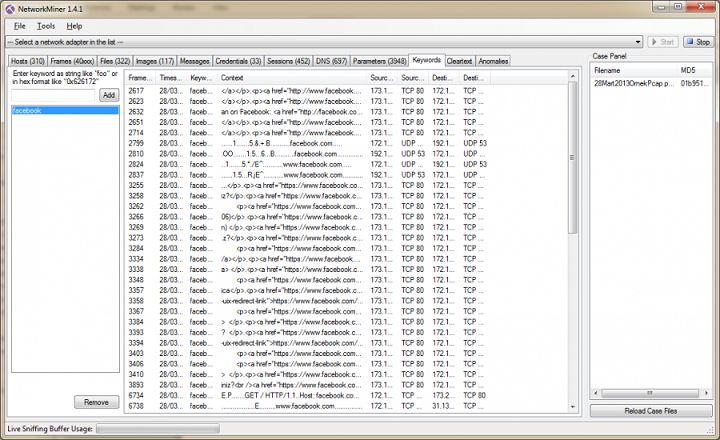The width and height of the screenshot is (720, 440).
Task: Select frame 3893 row
Action: point(308,385)
